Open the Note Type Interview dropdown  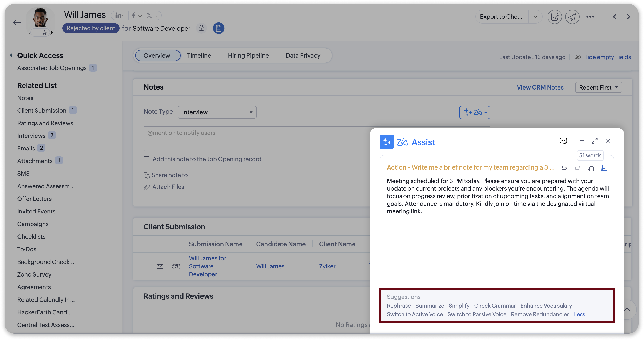coord(217,112)
